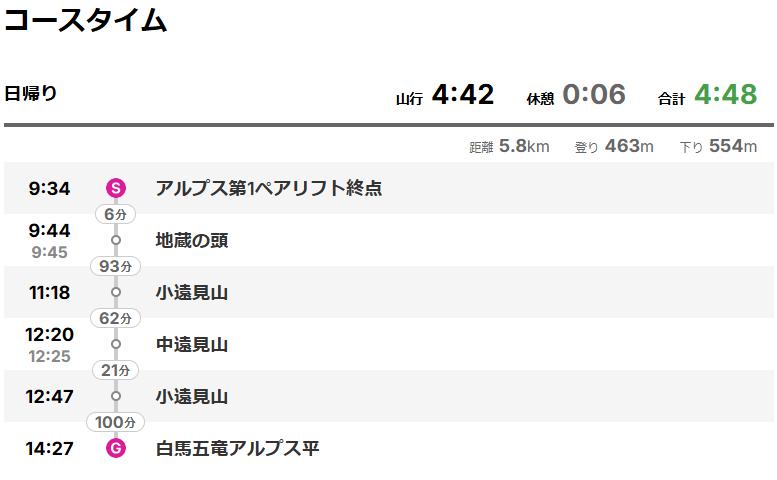Open the 白馬五竜アルプス平 goal point link

click(x=237, y=448)
